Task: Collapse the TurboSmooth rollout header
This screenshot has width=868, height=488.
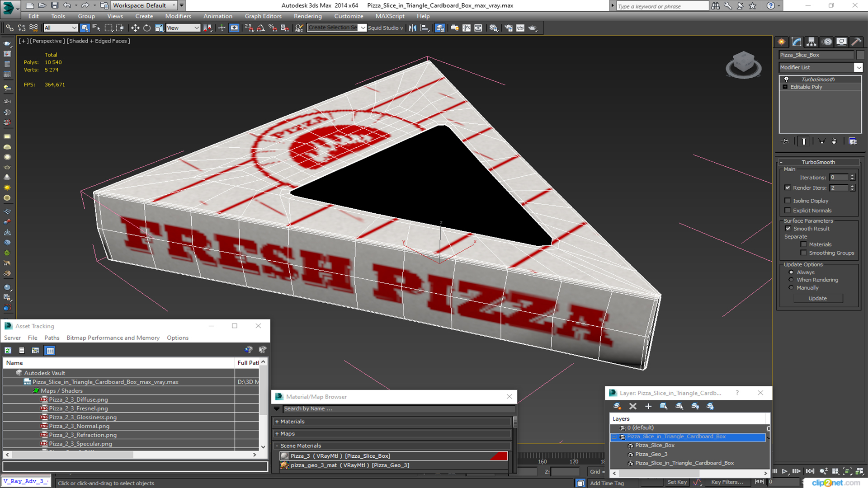Action: coord(818,162)
